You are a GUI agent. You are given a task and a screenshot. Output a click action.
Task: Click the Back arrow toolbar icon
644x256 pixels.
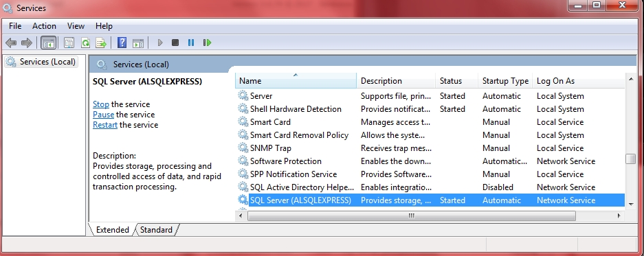pyautogui.click(x=11, y=43)
